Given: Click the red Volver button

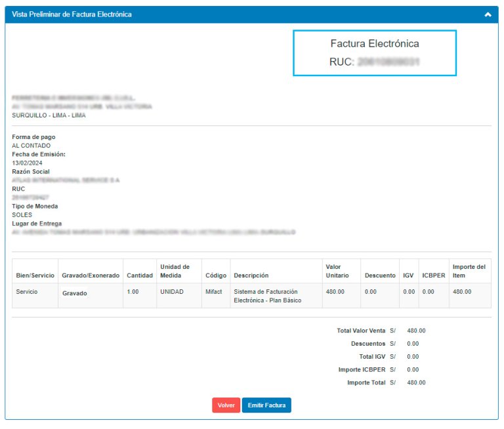Looking at the screenshot, I should click(x=226, y=405).
